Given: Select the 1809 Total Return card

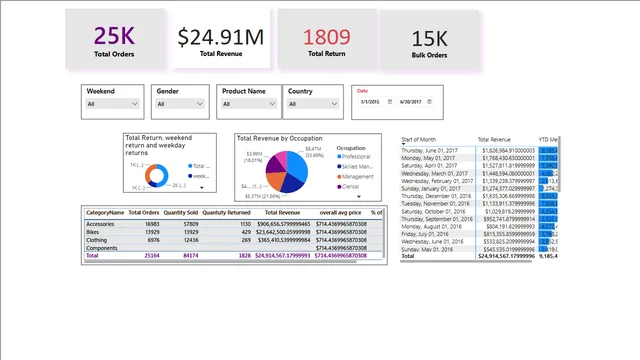Looking at the screenshot, I should [327, 40].
